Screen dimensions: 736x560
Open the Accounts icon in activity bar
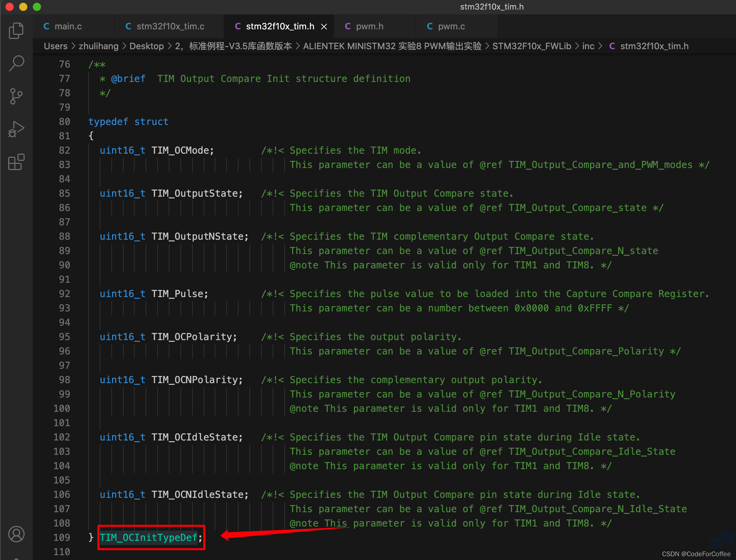pos(16,534)
